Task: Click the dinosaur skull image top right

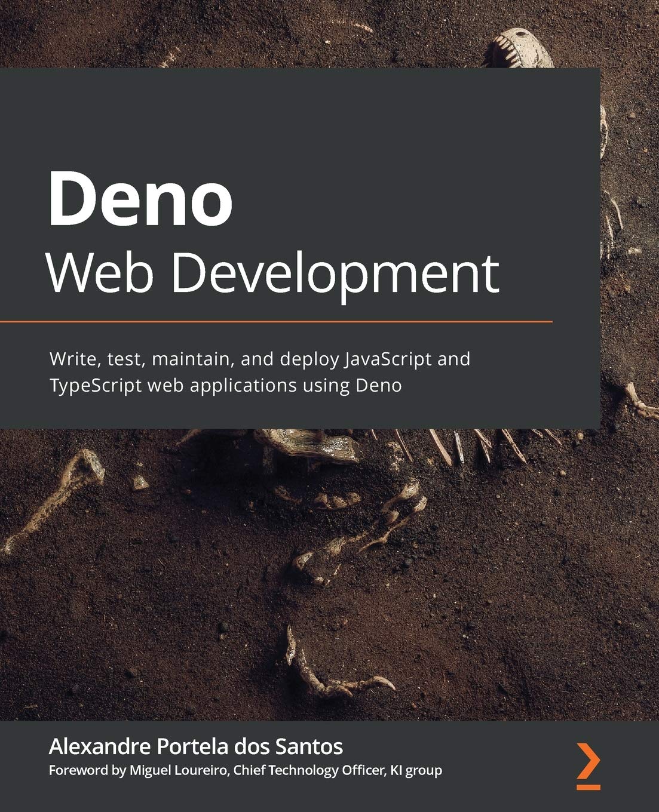Action: point(526,42)
